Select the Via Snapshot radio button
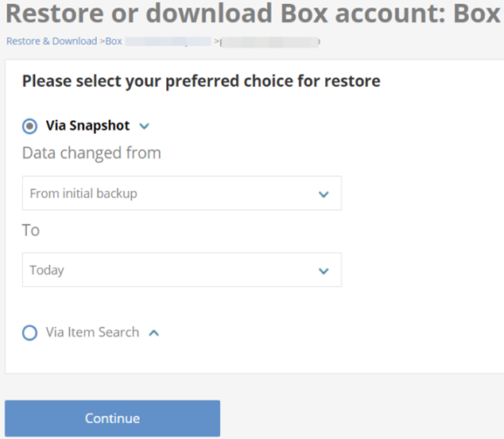This screenshot has width=504, height=439. [x=29, y=126]
